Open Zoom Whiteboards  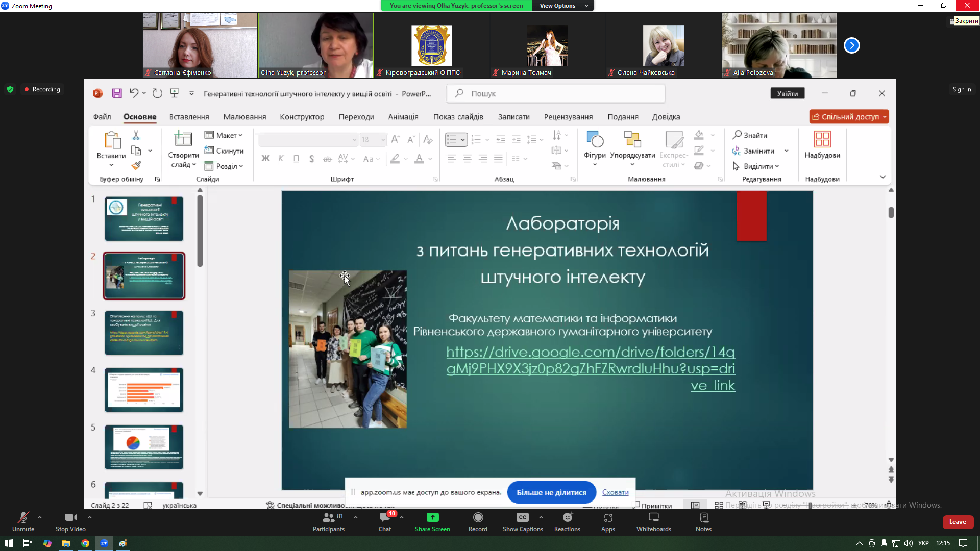coord(654,522)
